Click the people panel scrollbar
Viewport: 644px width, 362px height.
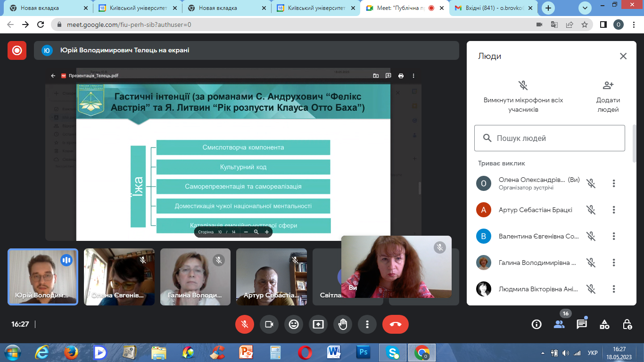point(634,144)
